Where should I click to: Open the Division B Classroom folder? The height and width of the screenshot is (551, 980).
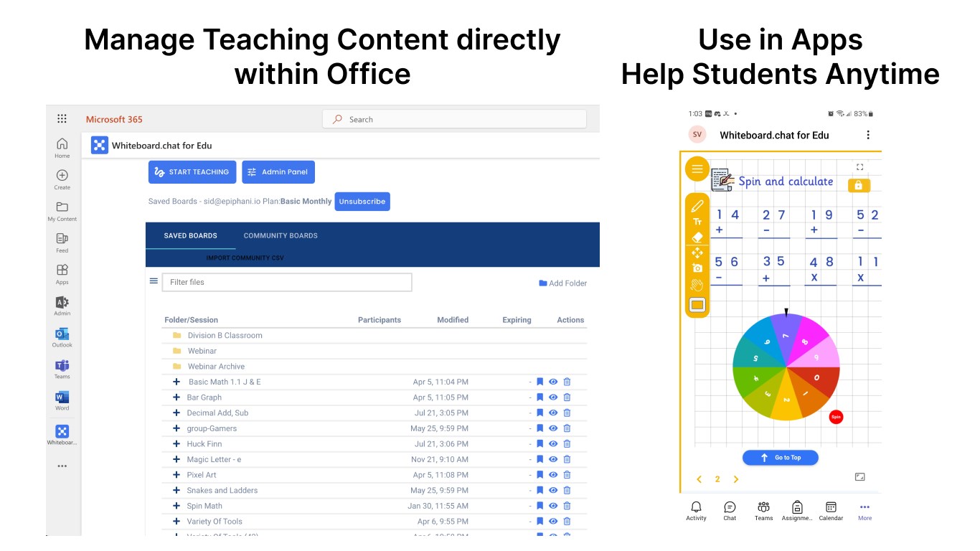point(225,335)
